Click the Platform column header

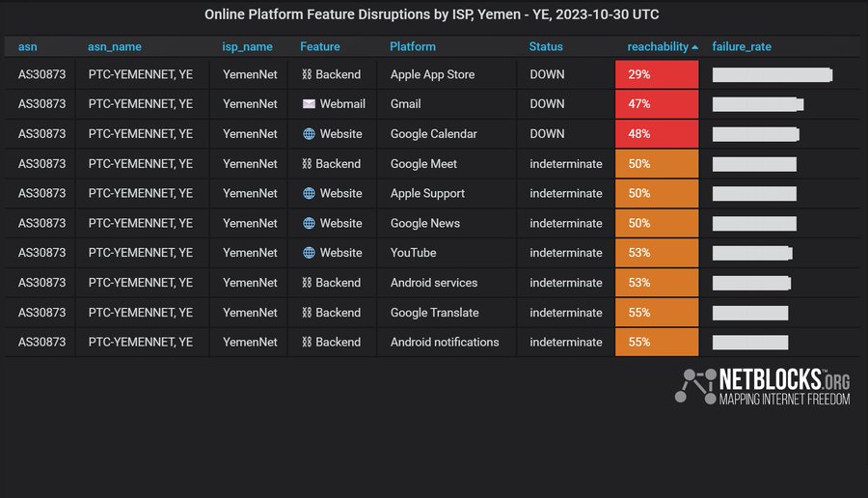(413, 46)
